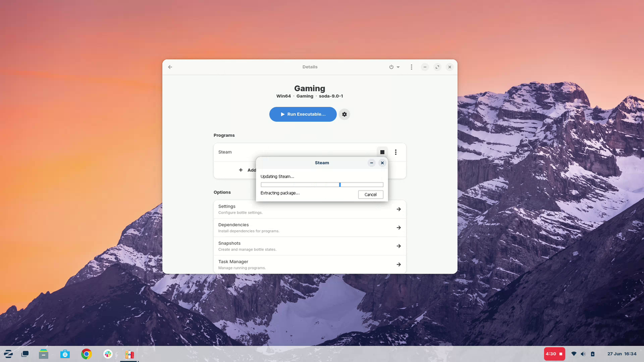The width and height of the screenshot is (644, 362).
Task: Open the Zorin start menu
Action: coord(9,354)
